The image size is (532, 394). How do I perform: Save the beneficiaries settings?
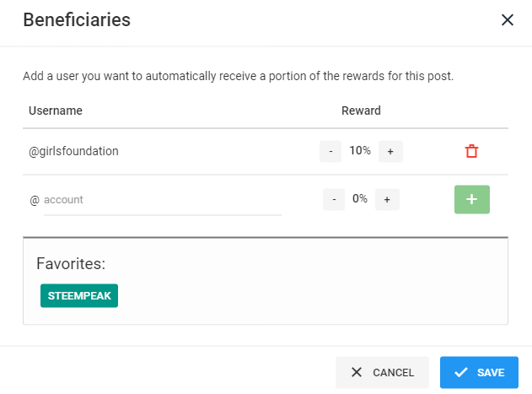(479, 372)
